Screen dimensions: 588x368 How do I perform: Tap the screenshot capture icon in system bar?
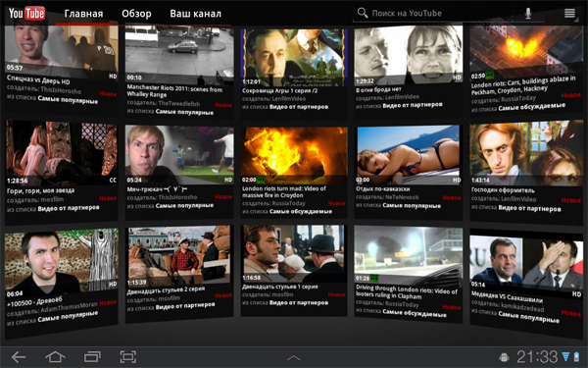(x=127, y=356)
